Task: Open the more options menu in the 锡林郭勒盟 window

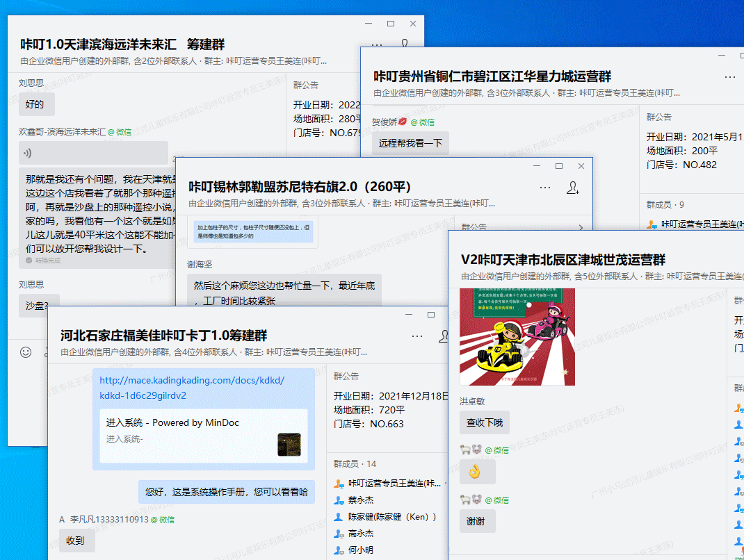Action: click(x=545, y=188)
